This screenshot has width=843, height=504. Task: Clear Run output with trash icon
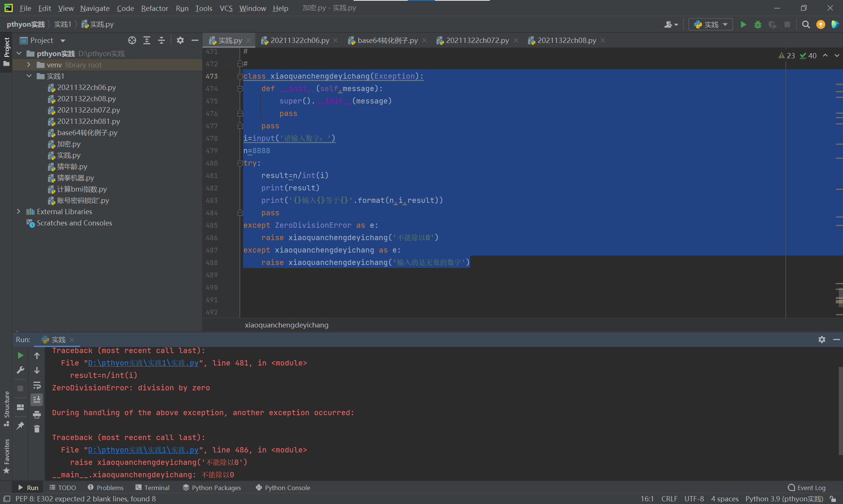tap(37, 429)
